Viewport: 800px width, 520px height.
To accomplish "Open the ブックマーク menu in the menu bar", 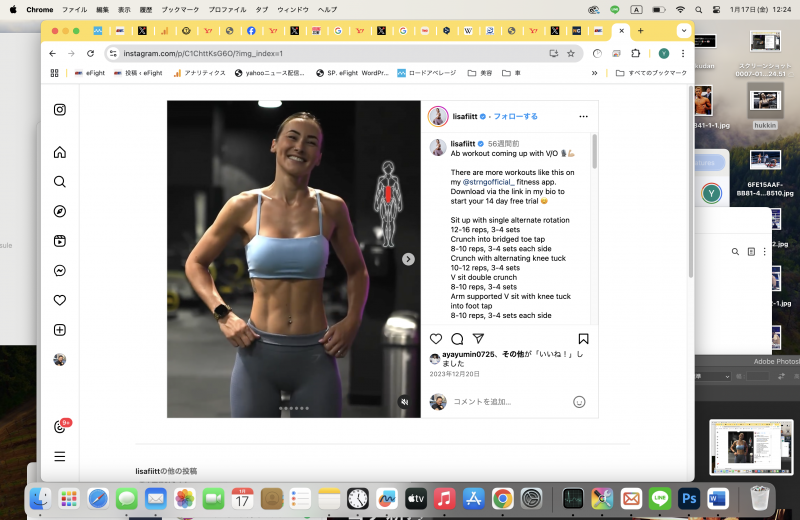I will pos(180,9).
